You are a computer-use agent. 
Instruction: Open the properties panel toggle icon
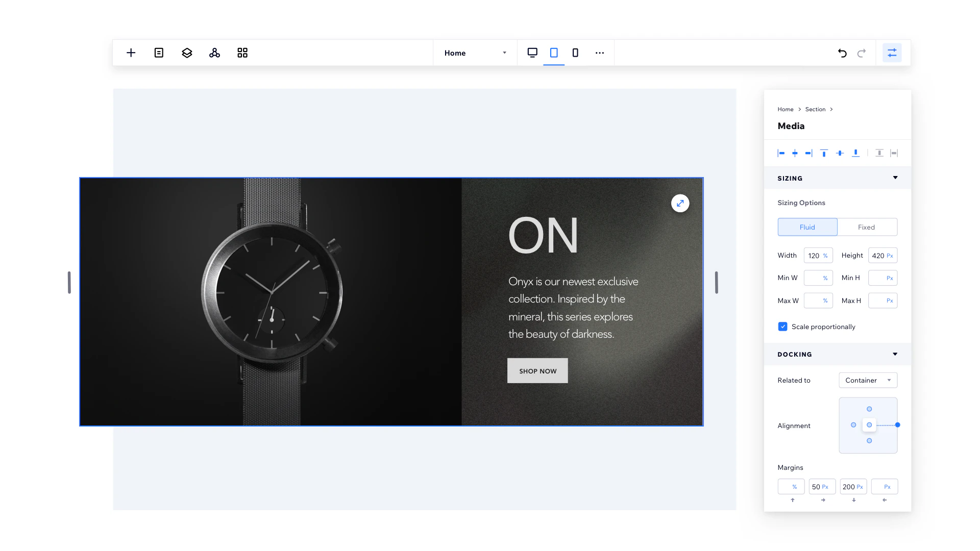point(892,53)
